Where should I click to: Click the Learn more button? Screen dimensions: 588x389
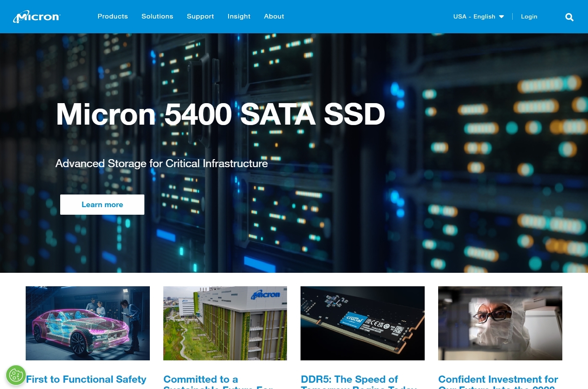coord(102,205)
